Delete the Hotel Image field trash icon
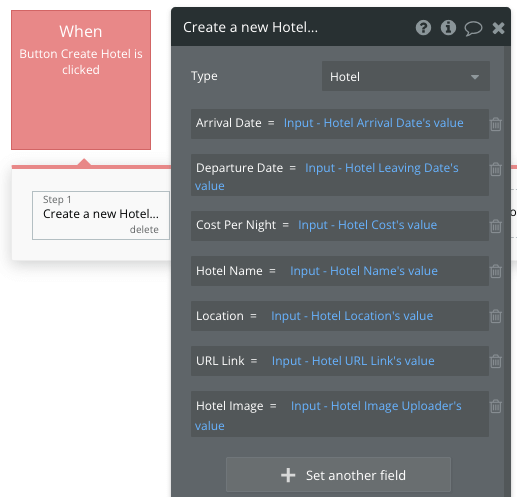Screen dimensions: 517x497 [496, 406]
